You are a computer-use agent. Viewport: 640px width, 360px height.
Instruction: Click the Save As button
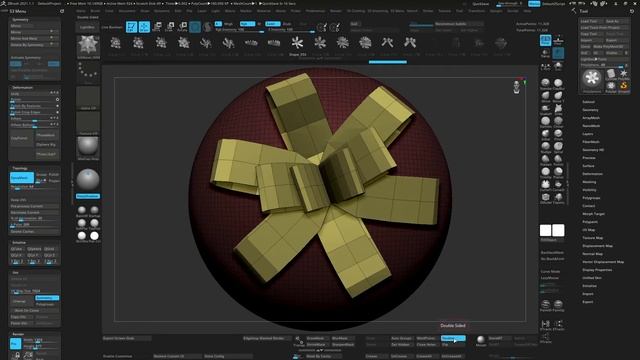[x=617, y=21]
